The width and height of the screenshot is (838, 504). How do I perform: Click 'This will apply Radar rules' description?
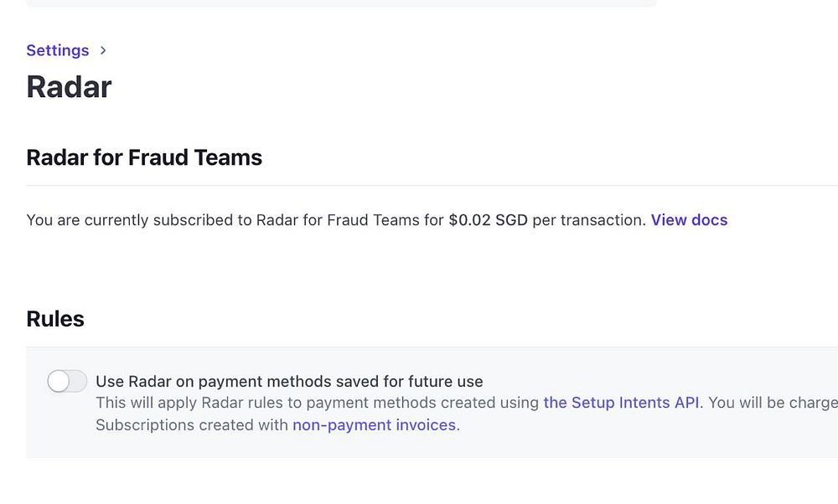pyautogui.click(x=193, y=403)
